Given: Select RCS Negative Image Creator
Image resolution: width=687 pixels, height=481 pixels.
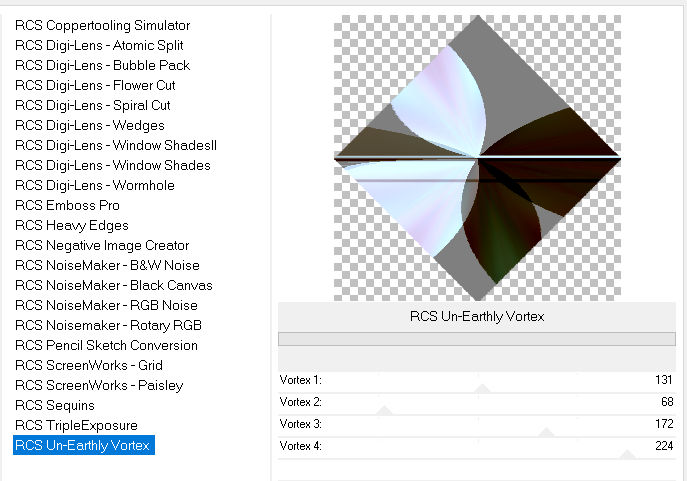Looking at the screenshot, I should tap(102, 245).
